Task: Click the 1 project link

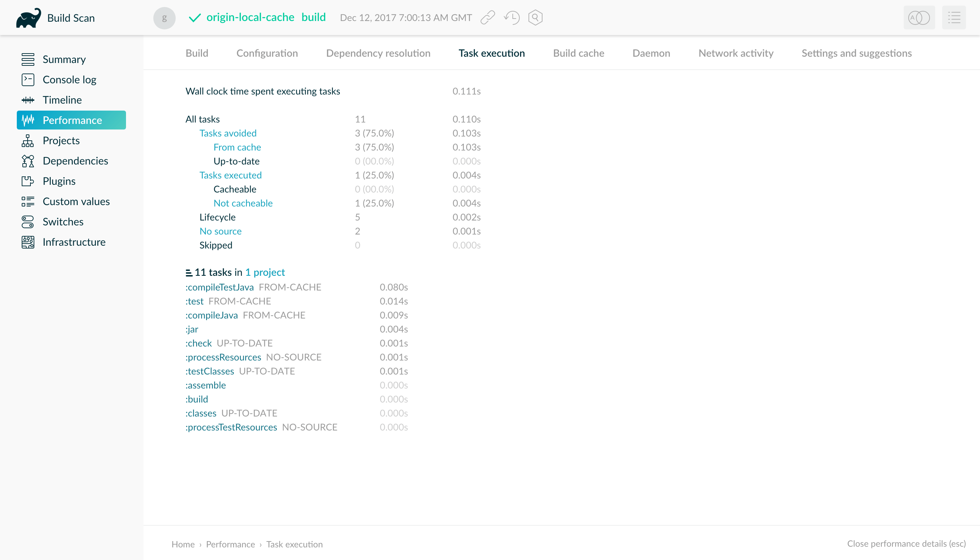Action: (265, 272)
